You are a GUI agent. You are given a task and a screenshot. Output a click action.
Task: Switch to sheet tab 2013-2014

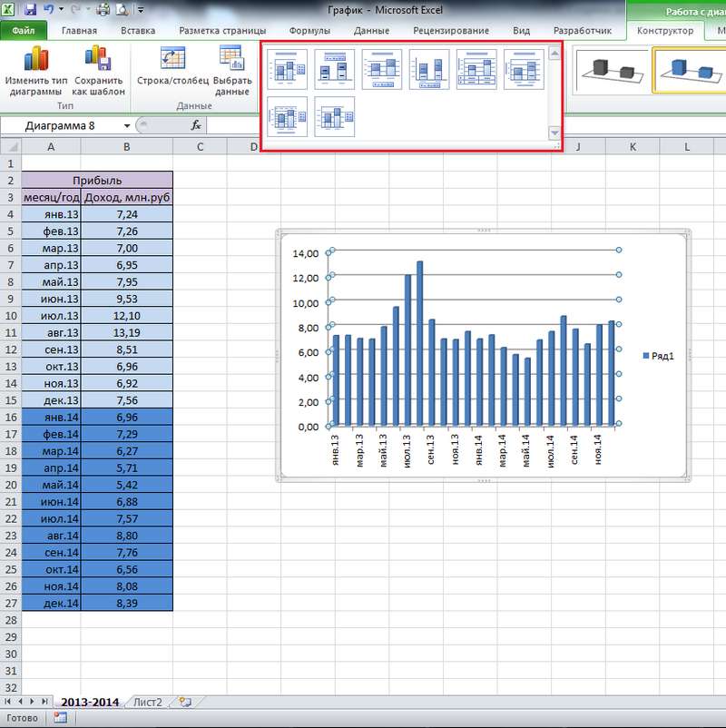(90, 702)
